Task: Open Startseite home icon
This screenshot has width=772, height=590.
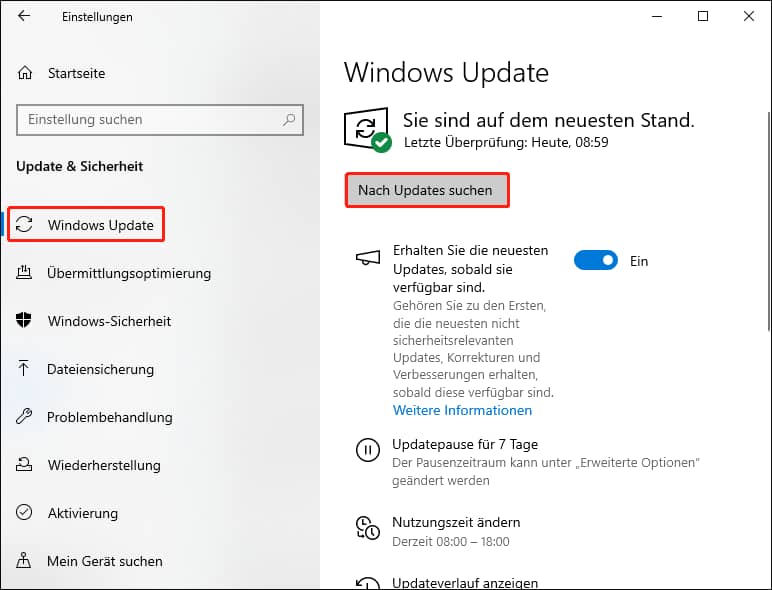Action: [25, 73]
